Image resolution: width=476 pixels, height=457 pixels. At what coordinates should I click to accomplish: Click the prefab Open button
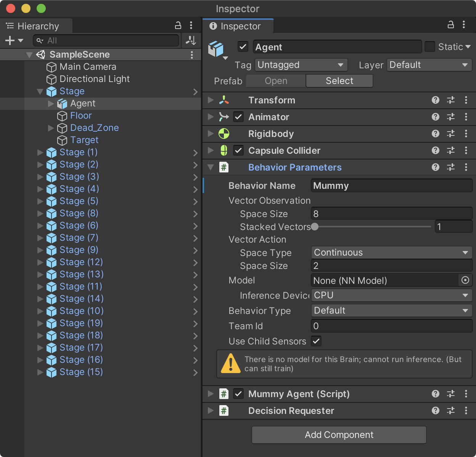(x=276, y=81)
